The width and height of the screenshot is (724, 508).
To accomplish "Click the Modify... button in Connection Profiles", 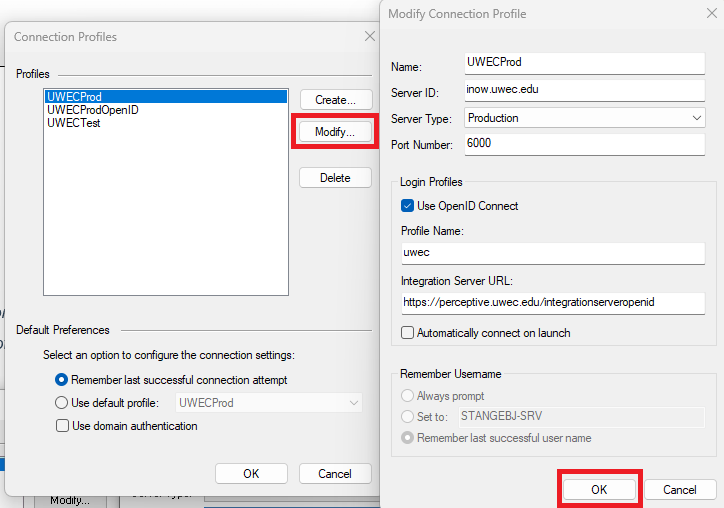I will point(335,132).
